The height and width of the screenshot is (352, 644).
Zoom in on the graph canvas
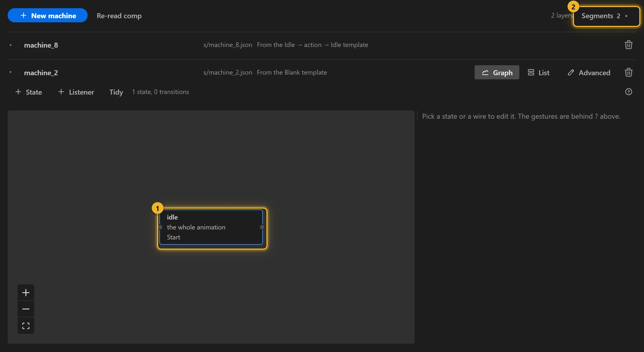tap(26, 293)
